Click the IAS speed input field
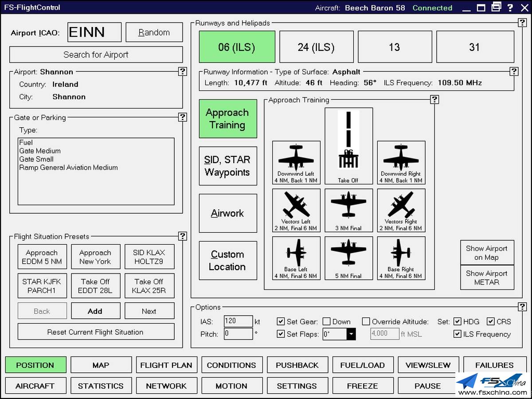The height and width of the screenshot is (399, 532). tap(239, 321)
